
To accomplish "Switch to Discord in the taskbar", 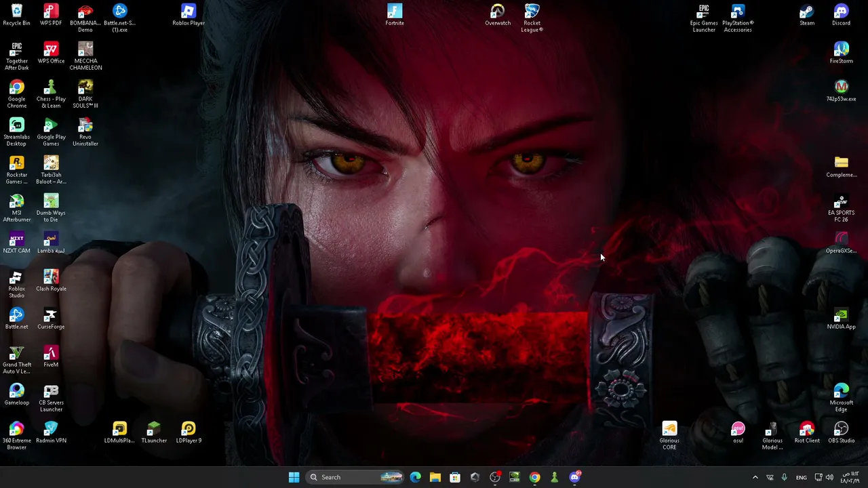I will pos(574,477).
